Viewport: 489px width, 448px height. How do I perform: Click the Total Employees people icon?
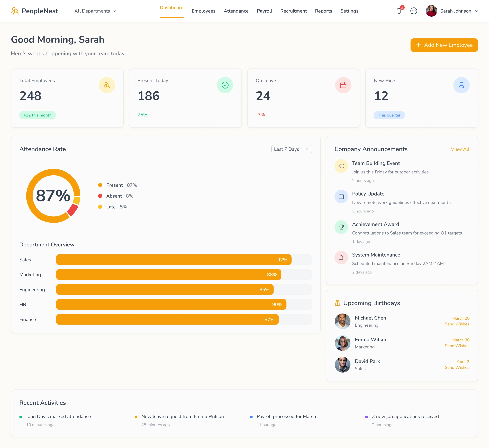(x=107, y=85)
